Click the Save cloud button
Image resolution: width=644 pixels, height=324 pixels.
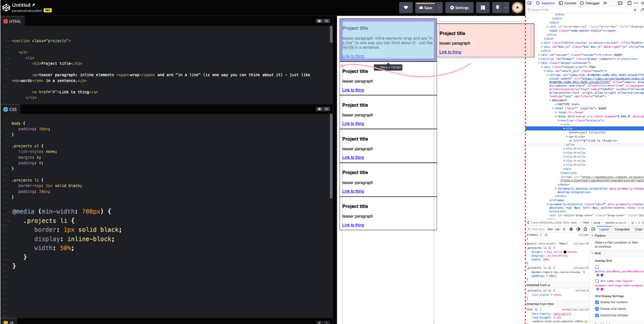pyautogui.click(x=426, y=8)
